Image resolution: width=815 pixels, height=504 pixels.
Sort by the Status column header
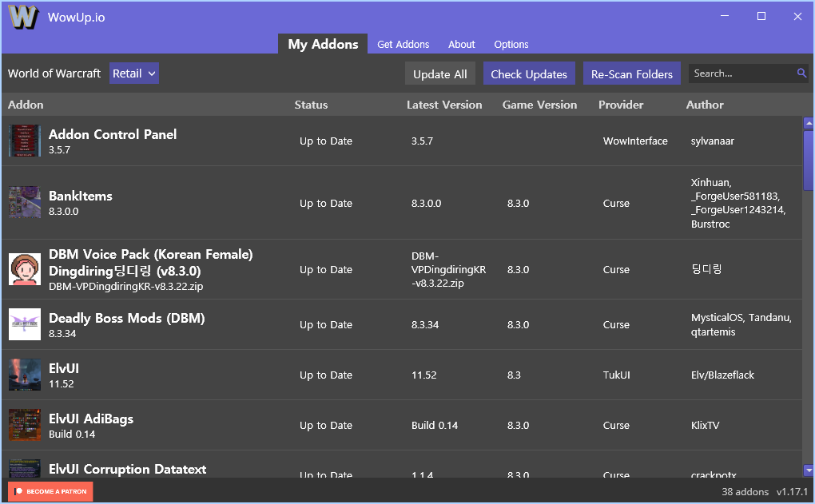[x=311, y=105]
